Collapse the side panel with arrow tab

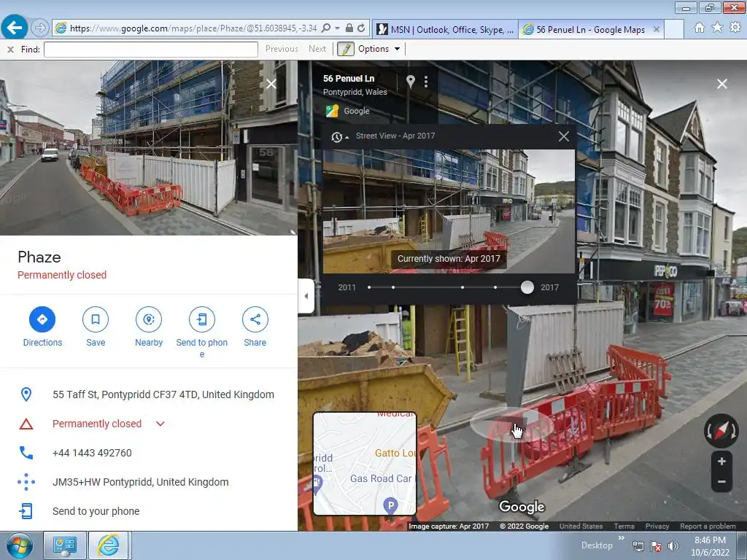(x=306, y=296)
